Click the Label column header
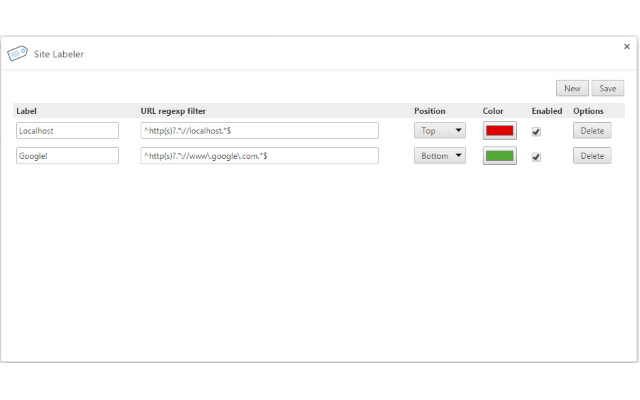The width and height of the screenshot is (640, 400). [27, 111]
